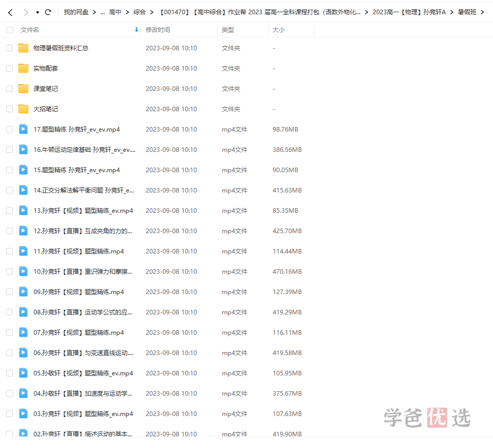Viewport: 493px width, 448px height.
Task: Toggle the blue sort direction arrow
Action: click(137, 29)
